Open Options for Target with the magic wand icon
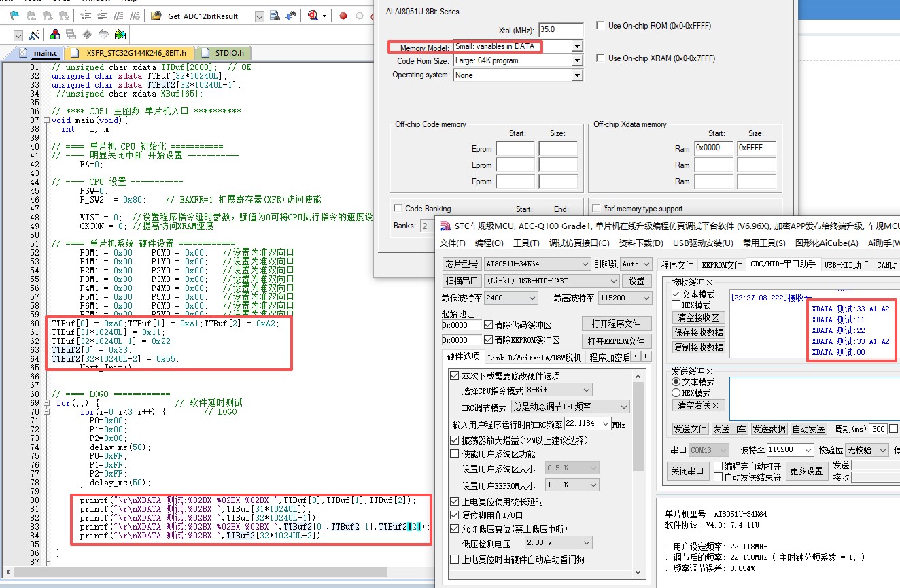 pos(35,35)
